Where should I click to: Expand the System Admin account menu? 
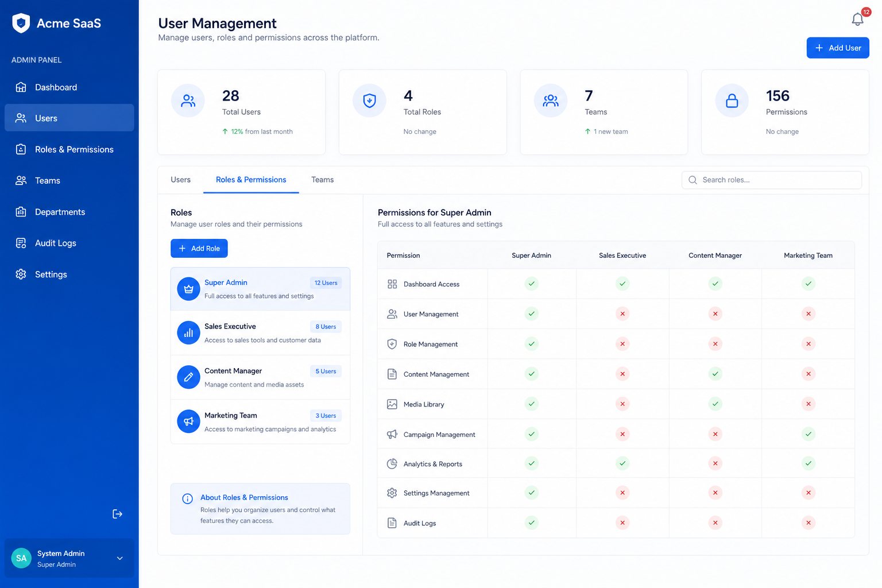coord(120,558)
